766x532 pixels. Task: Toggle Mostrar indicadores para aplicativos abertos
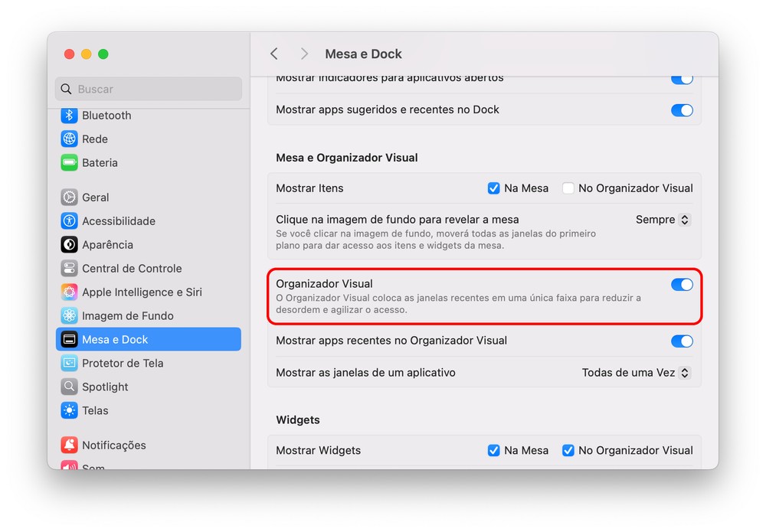pos(682,79)
